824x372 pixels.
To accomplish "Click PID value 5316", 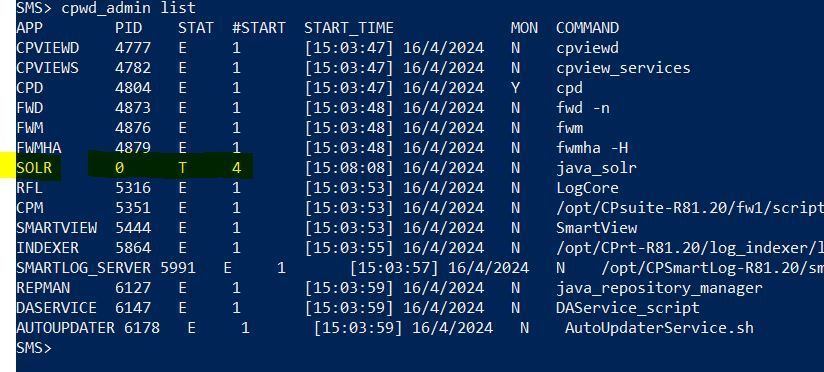I will point(133,188).
